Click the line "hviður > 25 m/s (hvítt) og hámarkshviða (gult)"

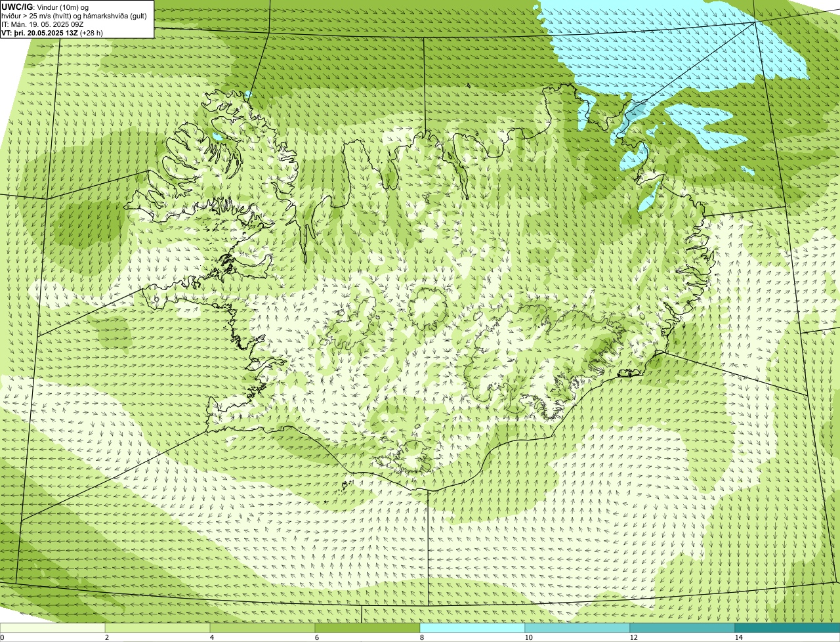click(x=74, y=16)
